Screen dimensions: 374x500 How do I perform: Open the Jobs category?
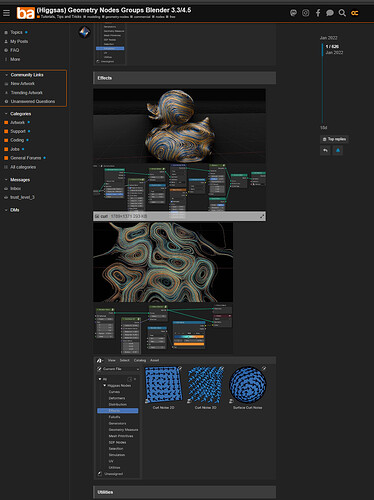15,149
